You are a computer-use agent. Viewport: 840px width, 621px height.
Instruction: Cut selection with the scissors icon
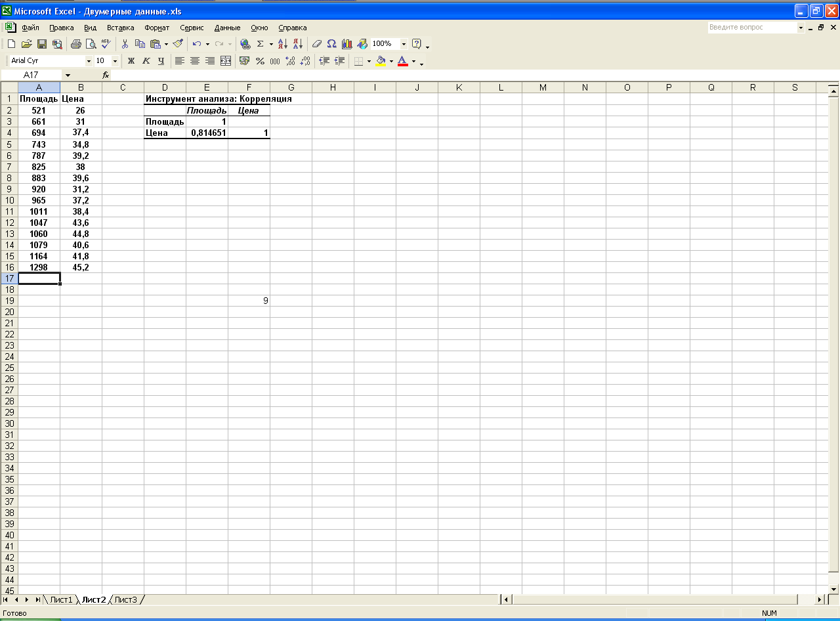click(125, 44)
